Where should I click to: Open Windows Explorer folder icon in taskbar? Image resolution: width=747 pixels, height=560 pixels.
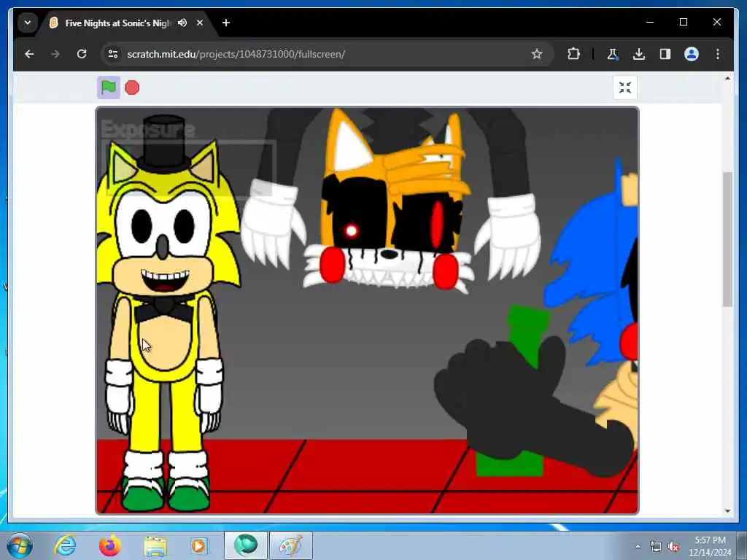pyautogui.click(x=155, y=545)
